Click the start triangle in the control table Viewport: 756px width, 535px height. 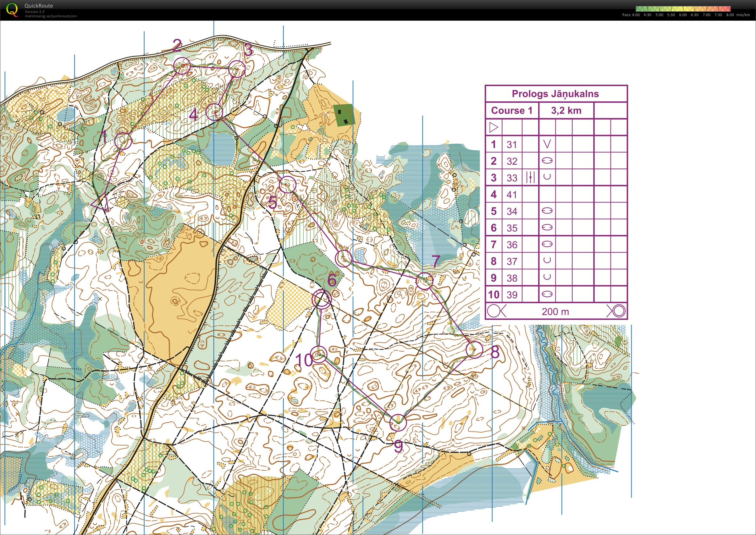tap(494, 127)
